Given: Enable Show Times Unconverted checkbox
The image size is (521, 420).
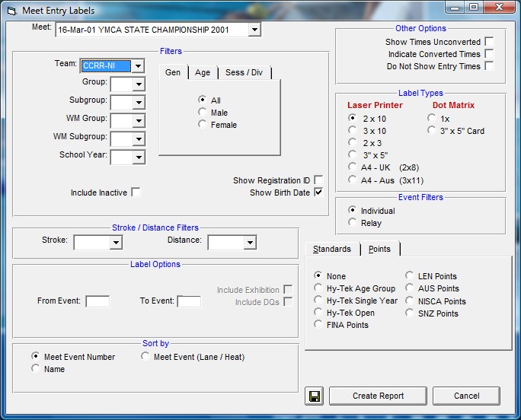Looking at the screenshot, I should click(x=489, y=42).
